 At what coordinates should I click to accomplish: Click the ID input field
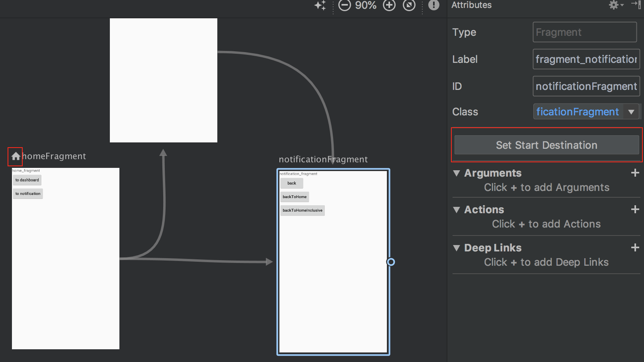586,86
